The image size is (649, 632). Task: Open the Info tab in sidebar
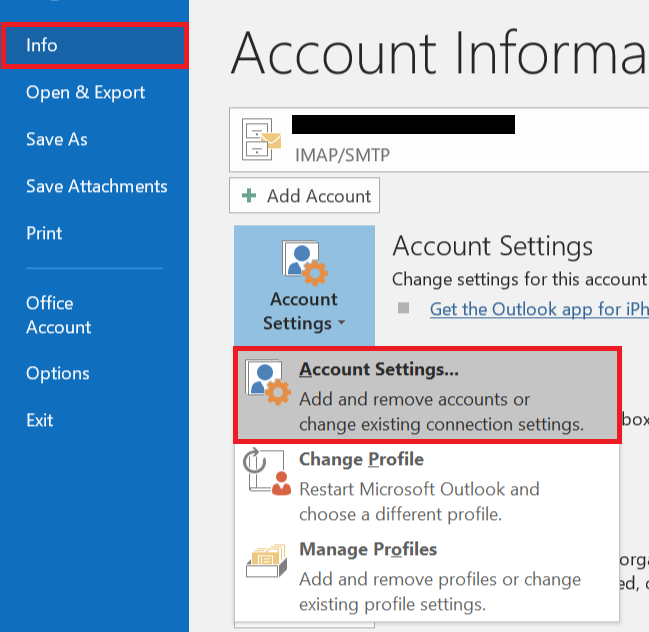click(x=94, y=45)
